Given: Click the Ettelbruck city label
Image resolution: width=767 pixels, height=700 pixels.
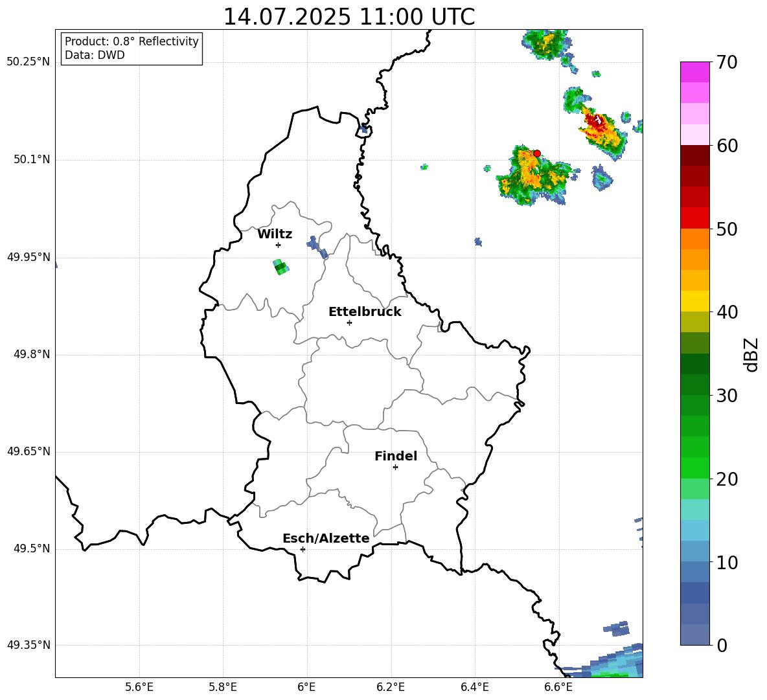Looking at the screenshot, I should click(365, 312).
